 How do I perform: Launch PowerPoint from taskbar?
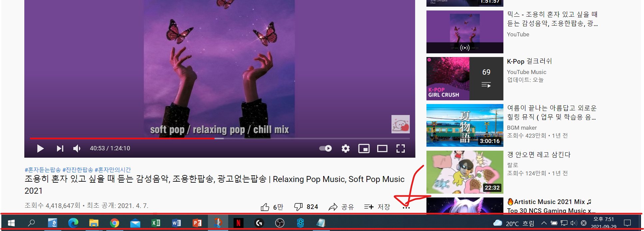tap(197, 223)
